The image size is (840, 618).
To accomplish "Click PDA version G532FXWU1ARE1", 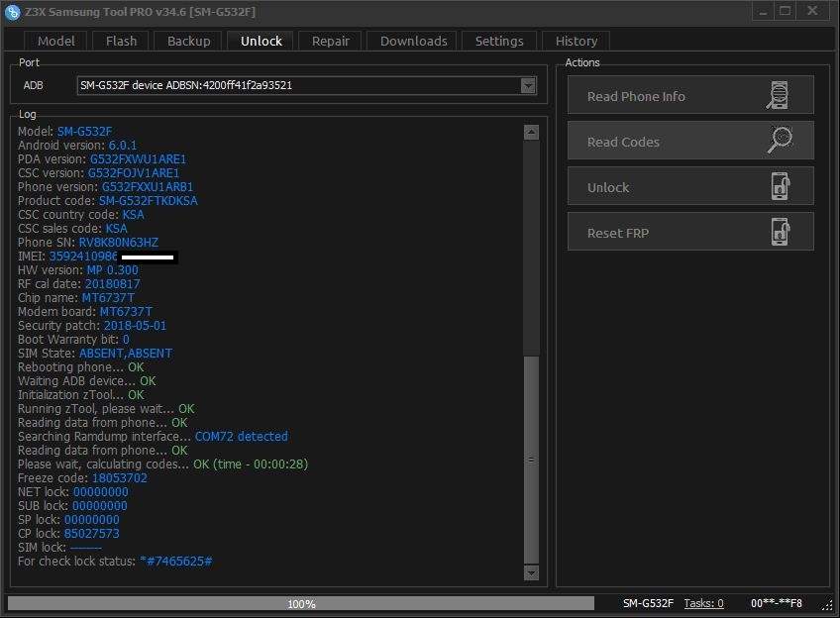I will click(x=138, y=159).
